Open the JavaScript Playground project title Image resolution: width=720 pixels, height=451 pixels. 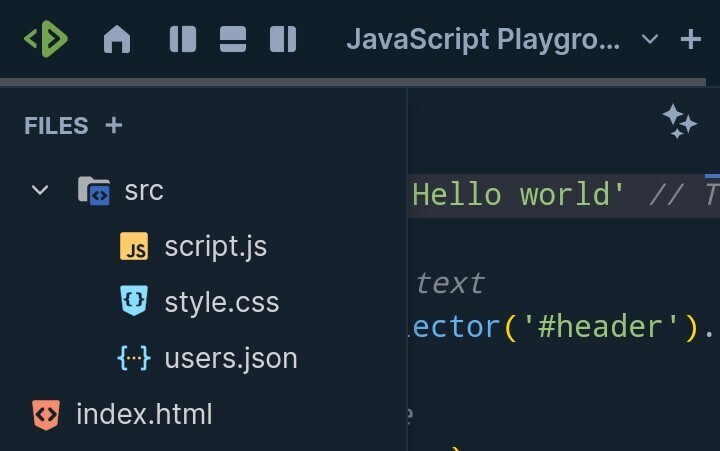pos(483,39)
